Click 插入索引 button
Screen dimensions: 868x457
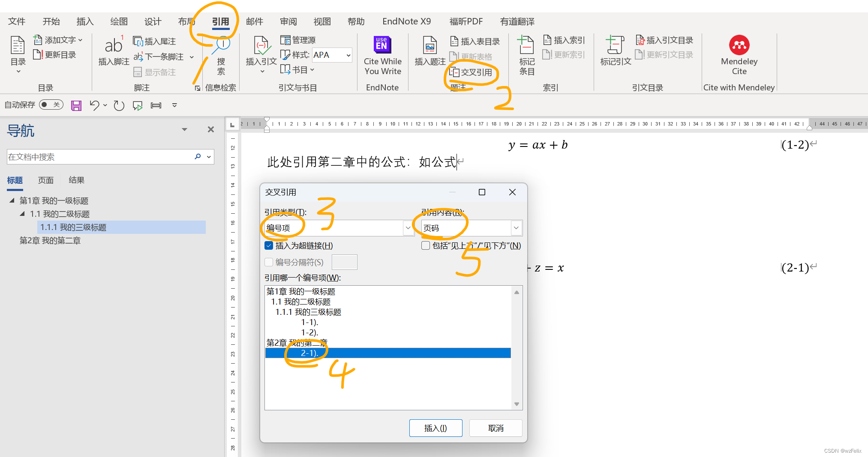564,40
